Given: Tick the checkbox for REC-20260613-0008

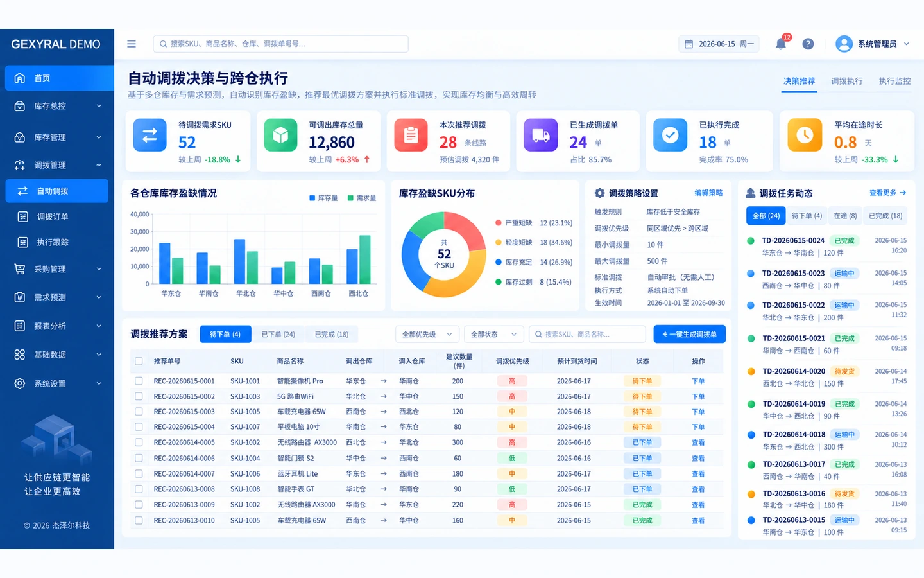Looking at the screenshot, I should [x=139, y=489].
